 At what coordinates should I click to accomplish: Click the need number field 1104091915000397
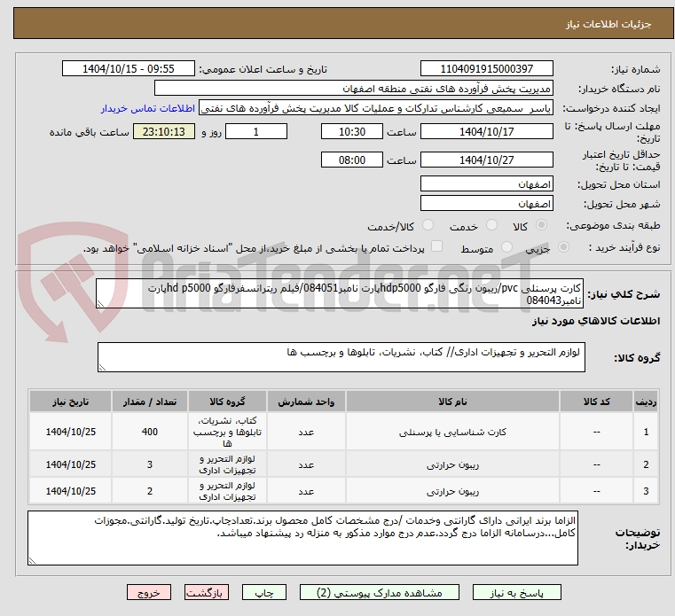click(x=486, y=69)
